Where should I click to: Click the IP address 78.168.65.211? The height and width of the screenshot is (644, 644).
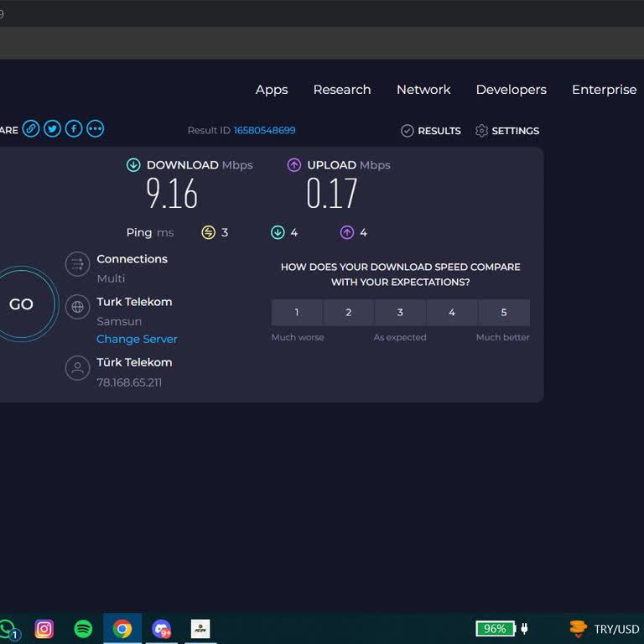coord(129,382)
